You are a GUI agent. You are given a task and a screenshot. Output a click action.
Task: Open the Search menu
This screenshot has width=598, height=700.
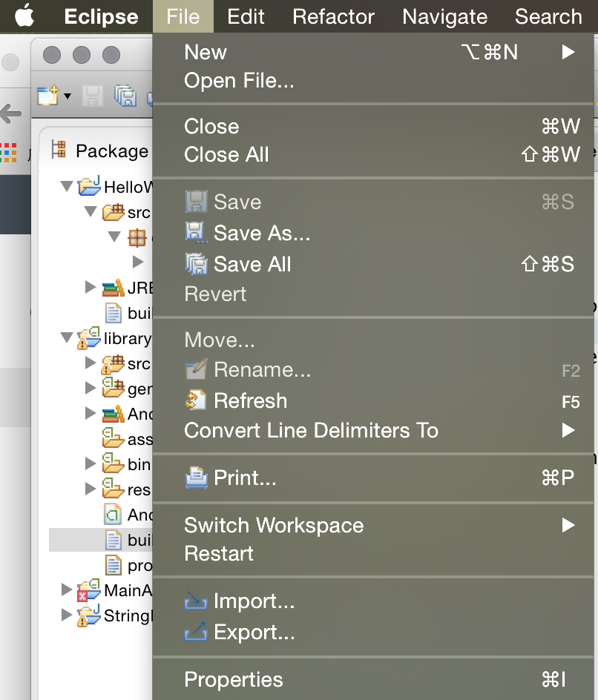tap(548, 16)
